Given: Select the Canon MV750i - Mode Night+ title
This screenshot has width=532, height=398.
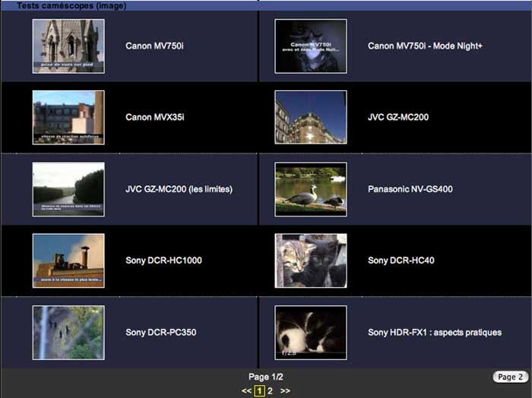Looking at the screenshot, I should (x=425, y=46).
